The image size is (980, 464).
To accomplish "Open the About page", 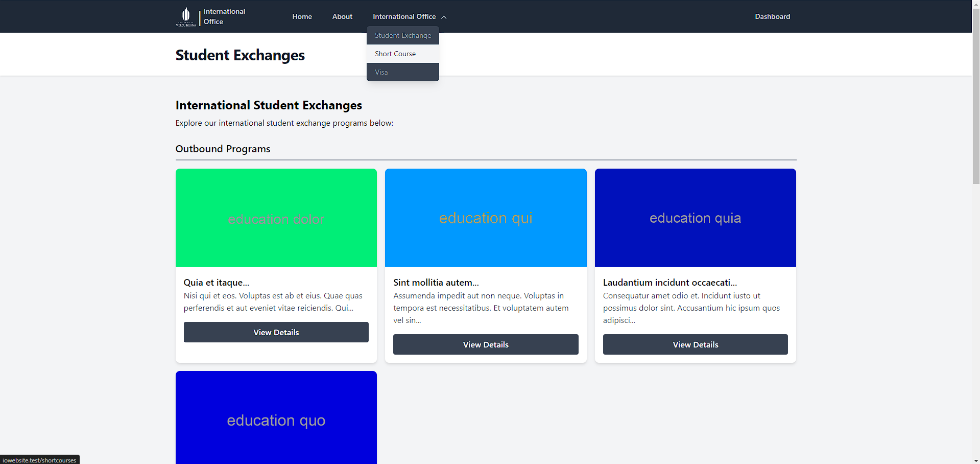I will point(342,16).
